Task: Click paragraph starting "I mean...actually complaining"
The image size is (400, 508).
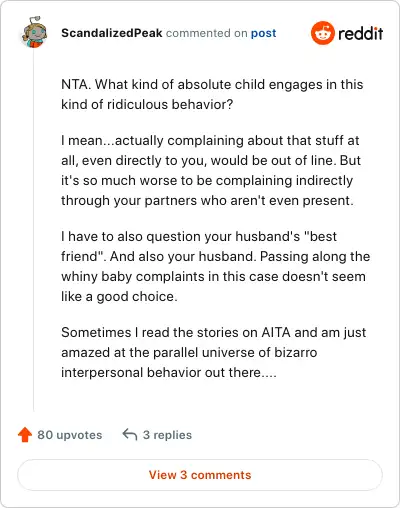Action: pos(211,170)
